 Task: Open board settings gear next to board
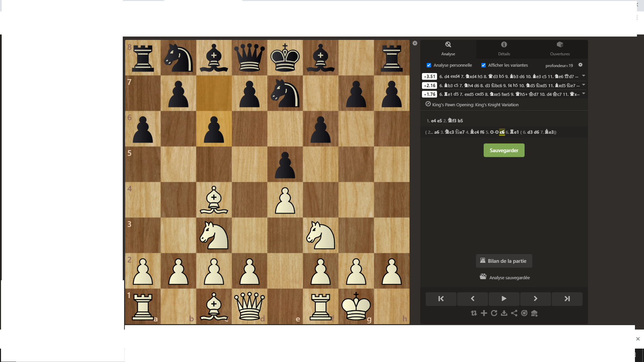pos(415,43)
